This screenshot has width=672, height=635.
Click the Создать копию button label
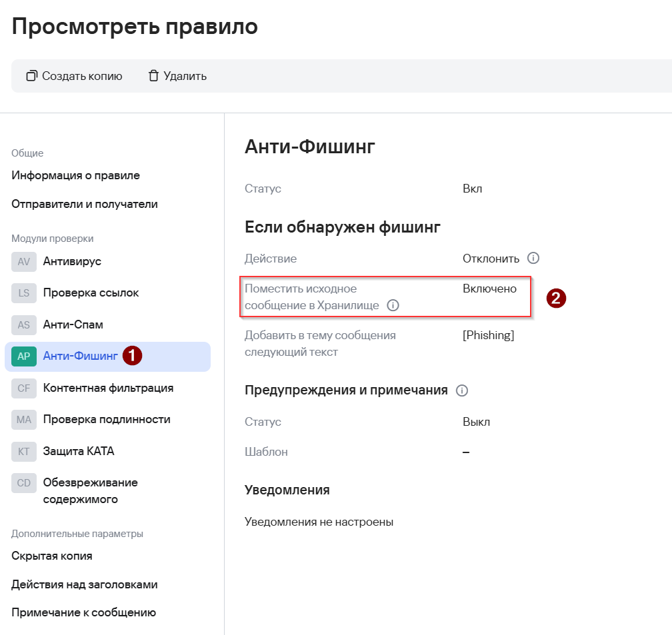82,76
